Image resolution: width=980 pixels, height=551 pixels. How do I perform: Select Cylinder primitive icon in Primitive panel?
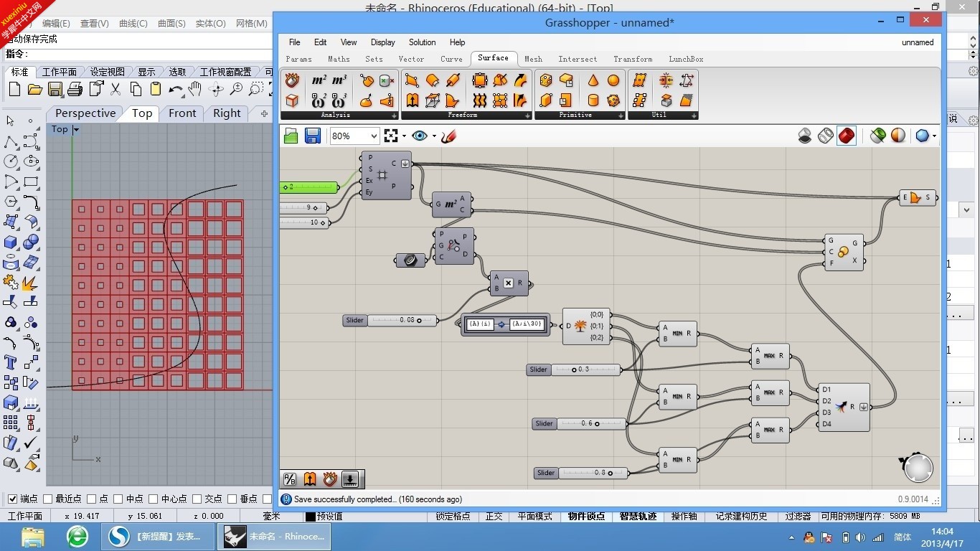coord(593,100)
